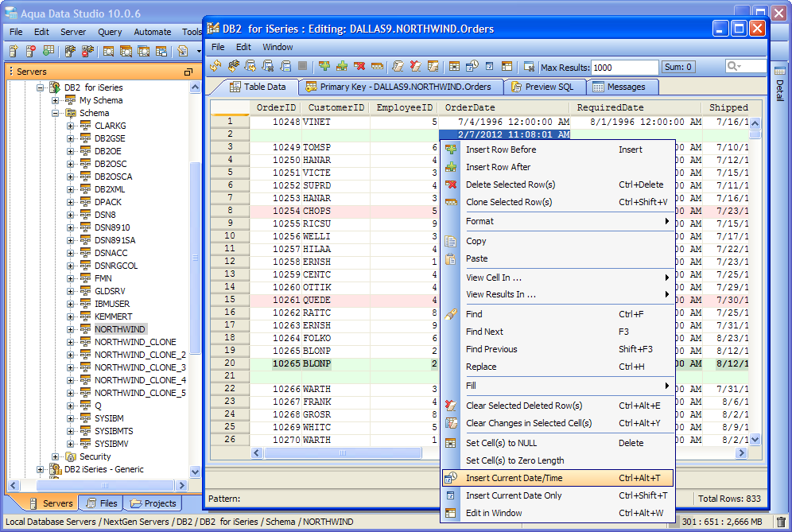This screenshot has height=532, width=792.
Task: Open the Format submenu in context menu
Action: (557, 221)
